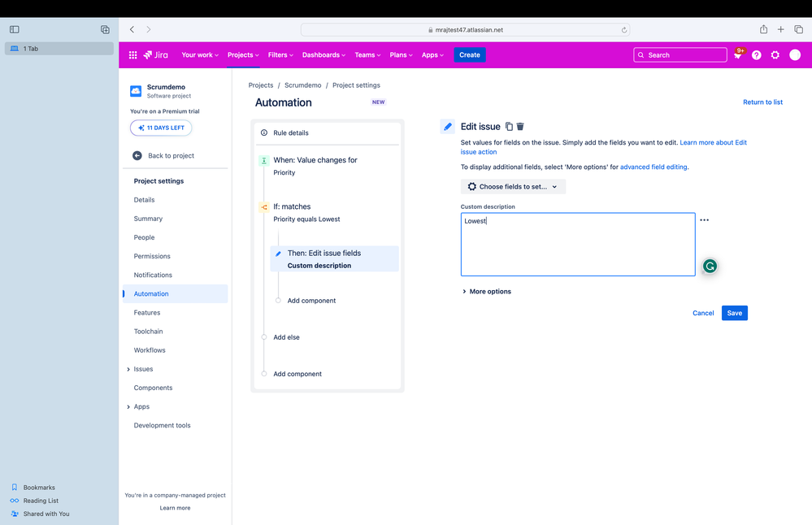Image resolution: width=812 pixels, height=525 pixels.
Task: Cancel editing the action
Action: point(703,313)
